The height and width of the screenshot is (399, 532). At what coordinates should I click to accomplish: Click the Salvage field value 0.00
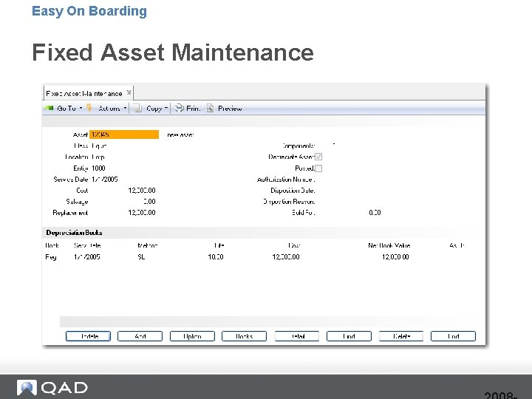tap(149, 202)
